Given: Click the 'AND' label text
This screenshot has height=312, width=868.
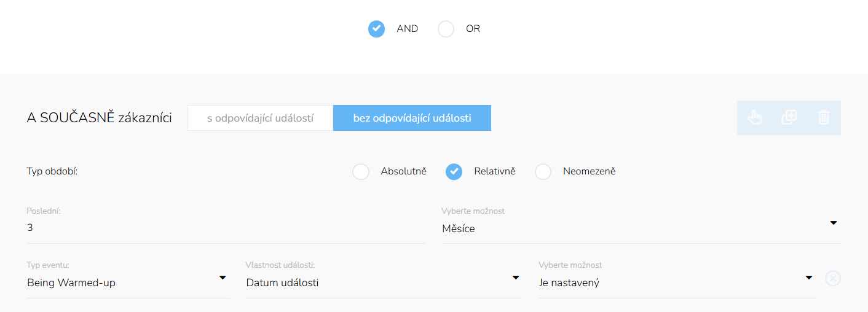Looking at the screenshot, I should pyautogui.click(x=407, y=29).
